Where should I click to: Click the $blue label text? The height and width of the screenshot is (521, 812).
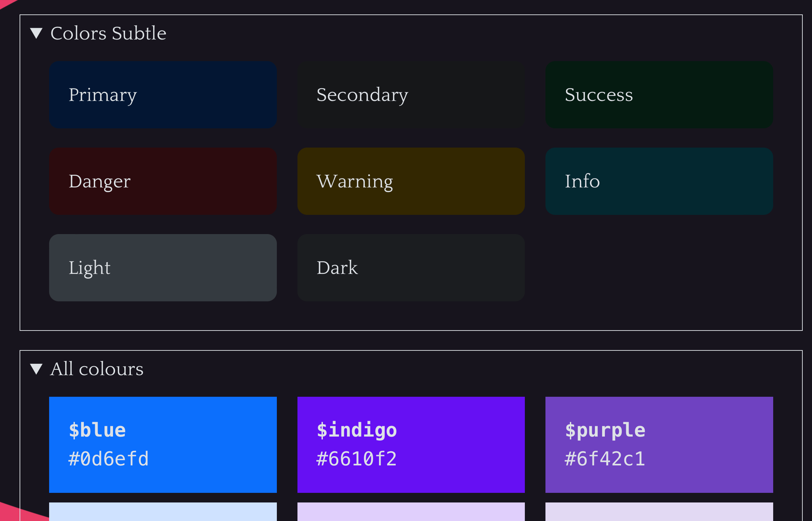(97, 430)
